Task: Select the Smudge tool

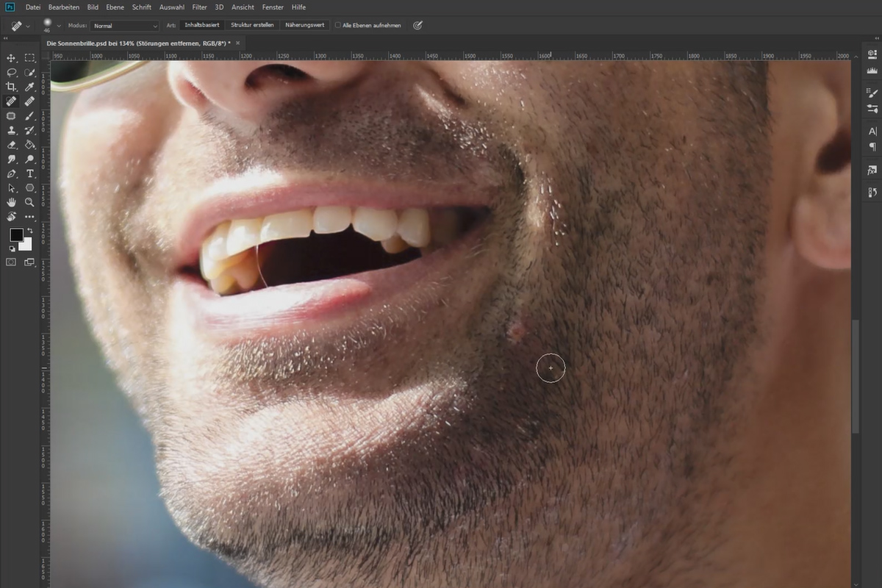Action: coord(11,159)
